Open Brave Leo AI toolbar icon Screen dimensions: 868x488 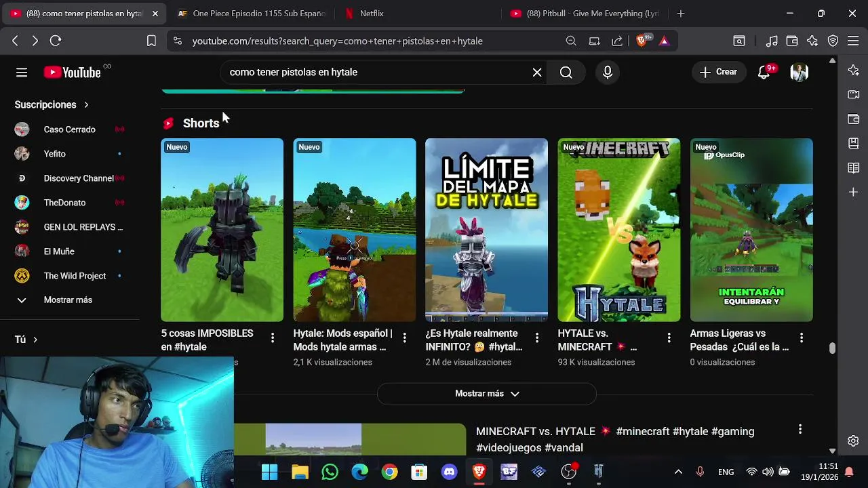tap(812, 41)
